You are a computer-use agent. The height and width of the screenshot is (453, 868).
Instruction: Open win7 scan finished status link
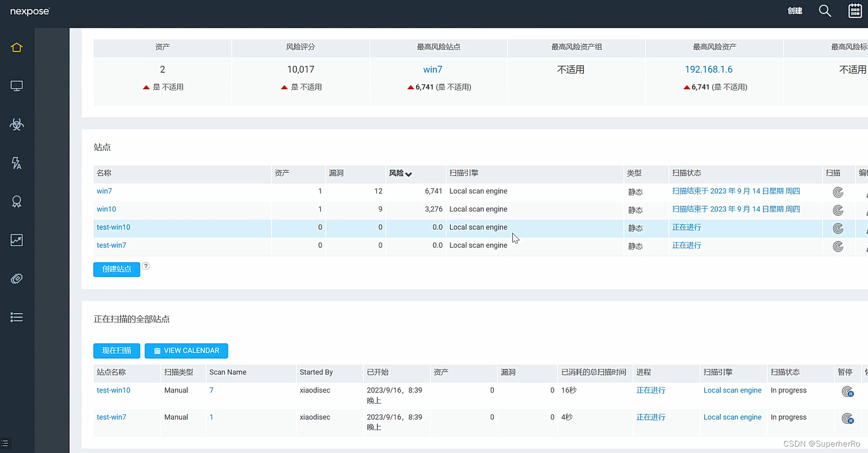(736, 191)
